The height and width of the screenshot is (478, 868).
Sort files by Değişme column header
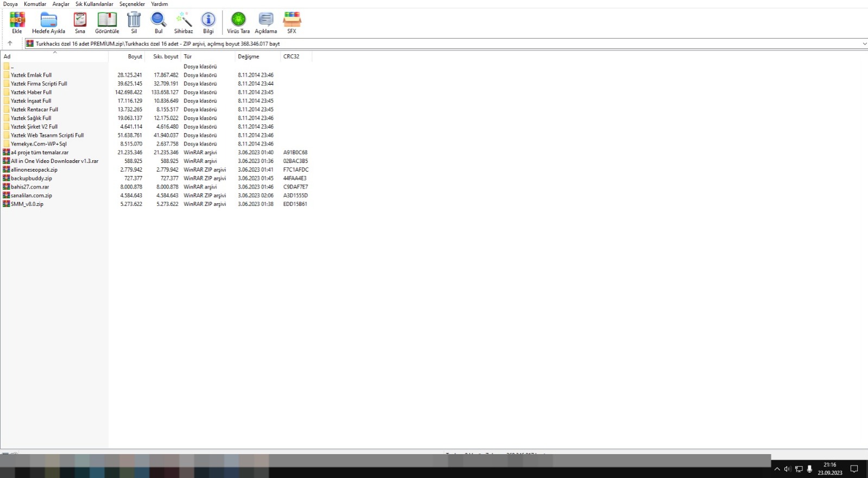[258, 56]
